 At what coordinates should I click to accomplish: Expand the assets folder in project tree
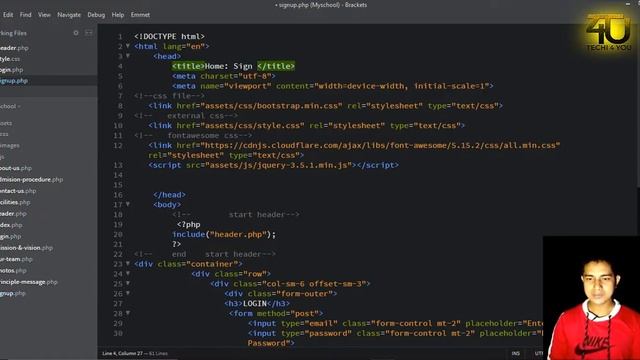[6, 123]
